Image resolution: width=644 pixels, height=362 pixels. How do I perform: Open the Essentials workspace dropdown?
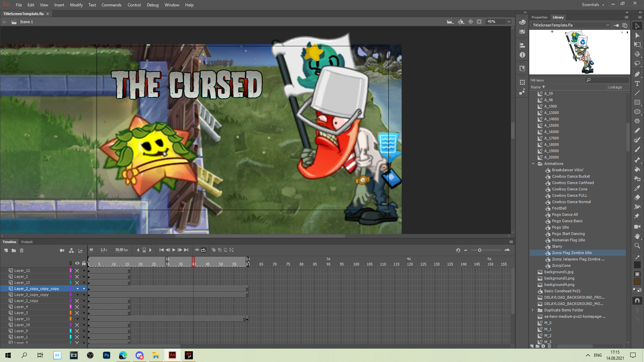pos(593,5)
